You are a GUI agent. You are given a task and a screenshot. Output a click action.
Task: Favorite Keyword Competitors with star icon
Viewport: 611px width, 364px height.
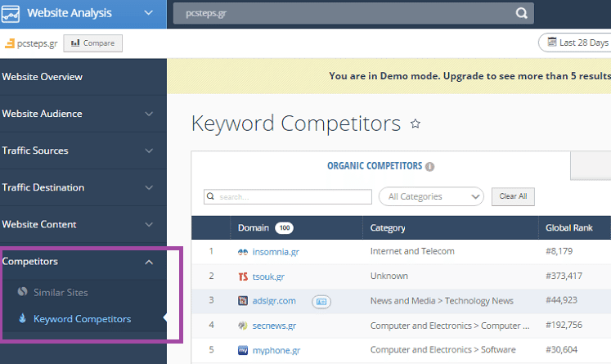click(x=416, y=124)
